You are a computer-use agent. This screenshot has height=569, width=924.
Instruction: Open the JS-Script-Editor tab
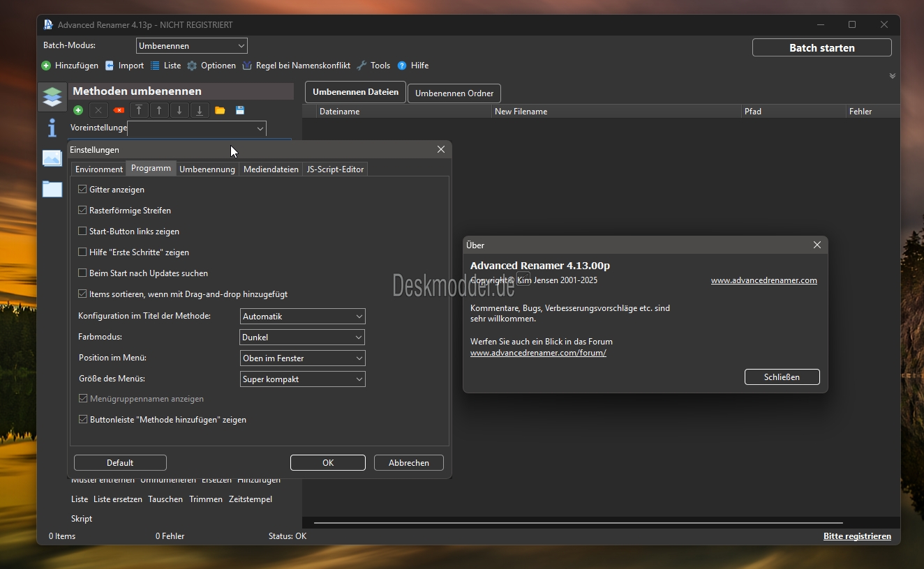click(335, 169)
